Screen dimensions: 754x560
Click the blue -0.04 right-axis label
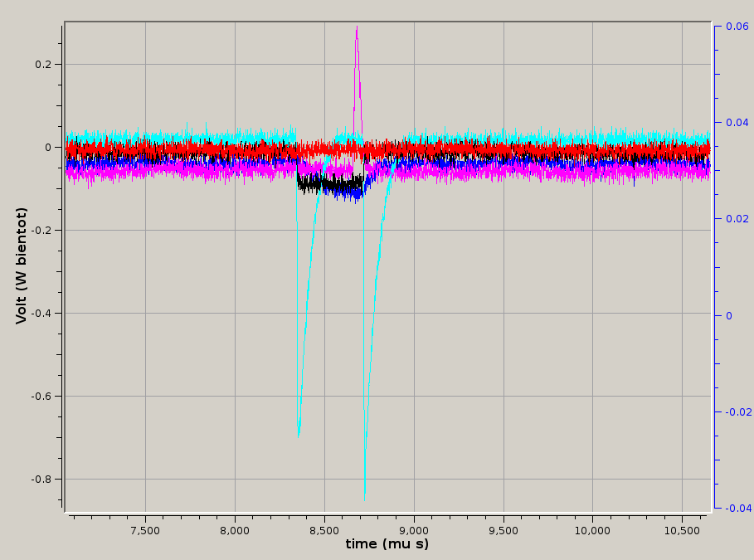coord(735,509)
